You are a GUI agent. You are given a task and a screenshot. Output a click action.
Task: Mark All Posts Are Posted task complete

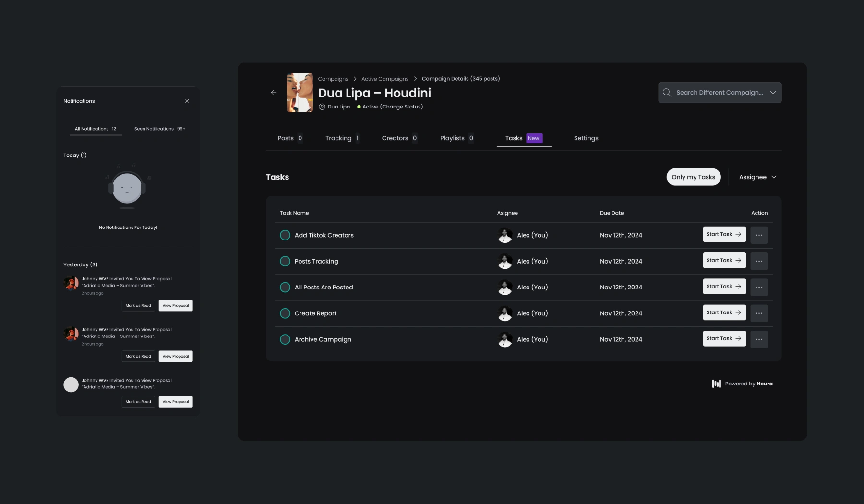tap(285, 287)
